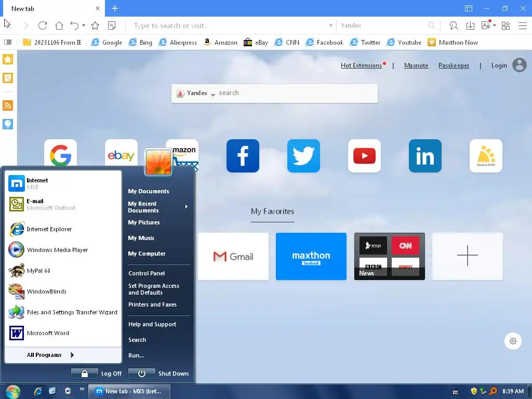
Task: Open the Google bookmark
Action: 107,43
